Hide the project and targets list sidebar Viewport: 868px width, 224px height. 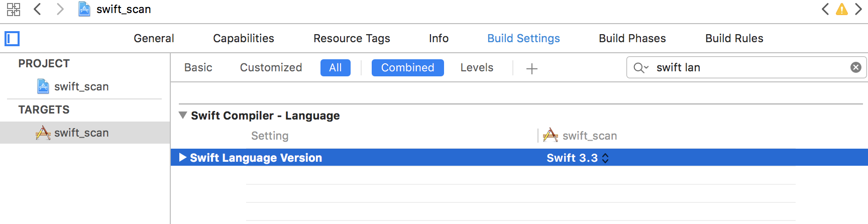[12, 39]
